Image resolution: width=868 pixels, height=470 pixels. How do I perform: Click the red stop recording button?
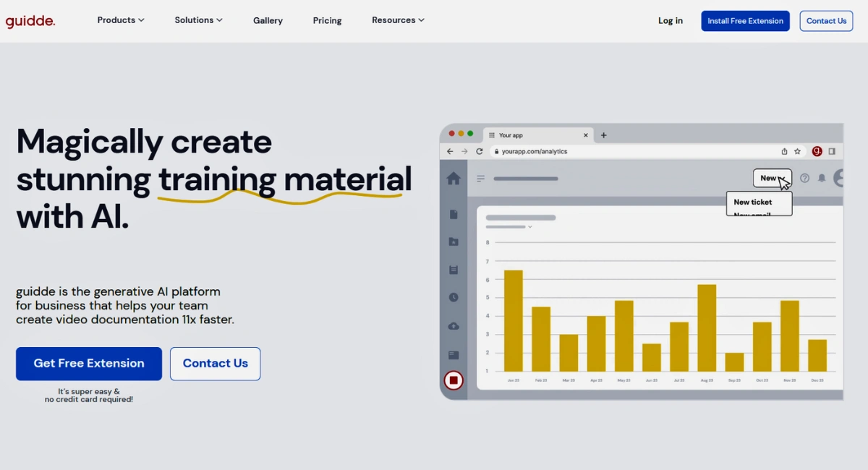pos(454,380)
